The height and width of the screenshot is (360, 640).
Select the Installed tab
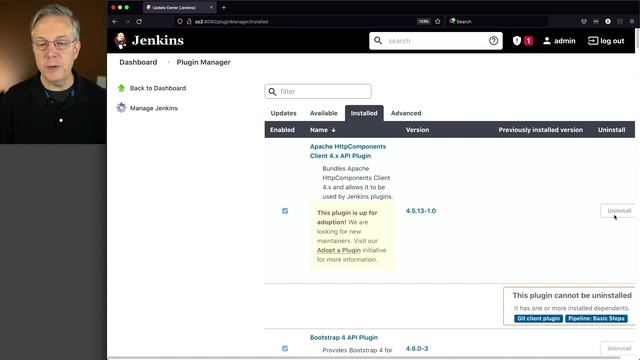(x=364, y=113)
